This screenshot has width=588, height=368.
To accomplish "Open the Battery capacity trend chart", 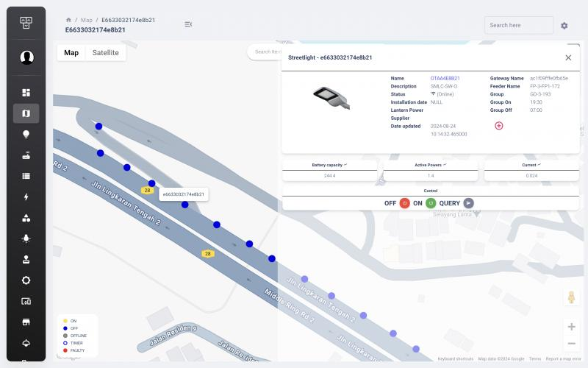I will (345, 165).
